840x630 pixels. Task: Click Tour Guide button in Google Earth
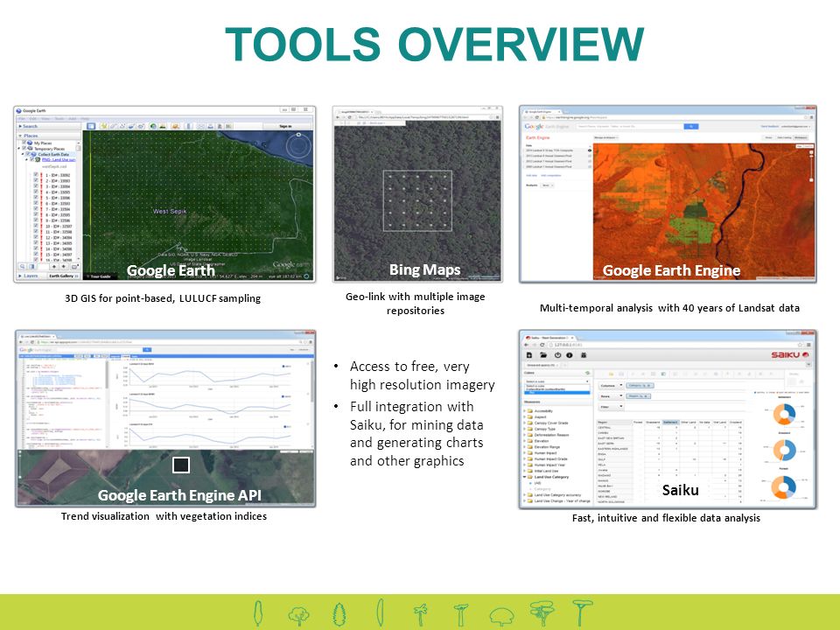(100, 276)
